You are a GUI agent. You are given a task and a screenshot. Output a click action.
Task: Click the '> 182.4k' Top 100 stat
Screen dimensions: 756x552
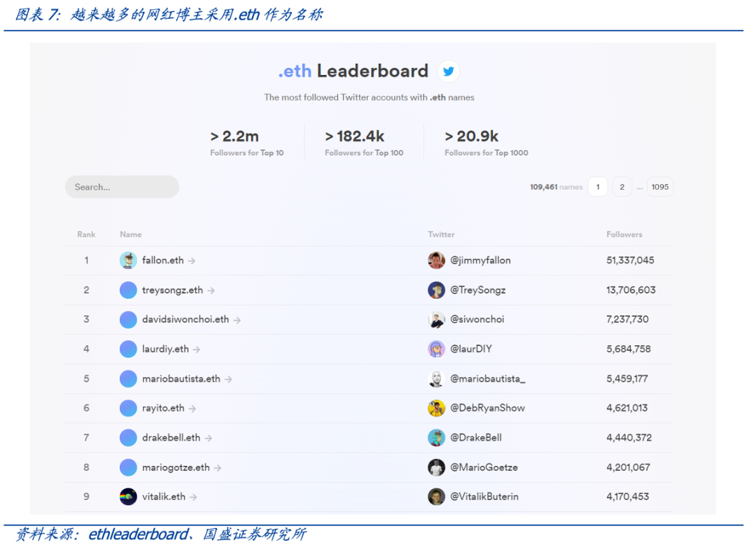(x=364, y=144)
